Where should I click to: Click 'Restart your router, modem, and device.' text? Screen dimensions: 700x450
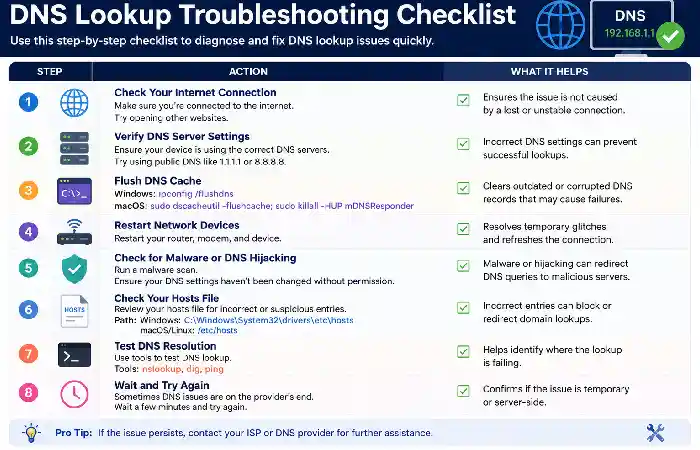198,238
